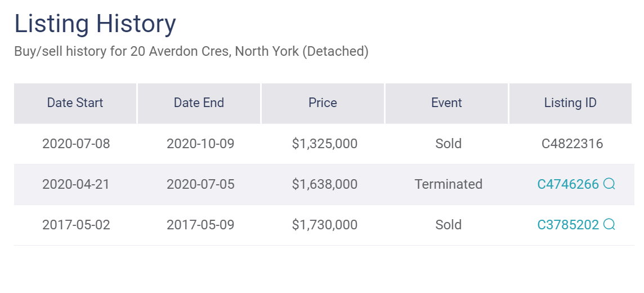Click the buy/sell history address subtitle
The height and width of the screenshot is (293, 644).
[191, 52]
